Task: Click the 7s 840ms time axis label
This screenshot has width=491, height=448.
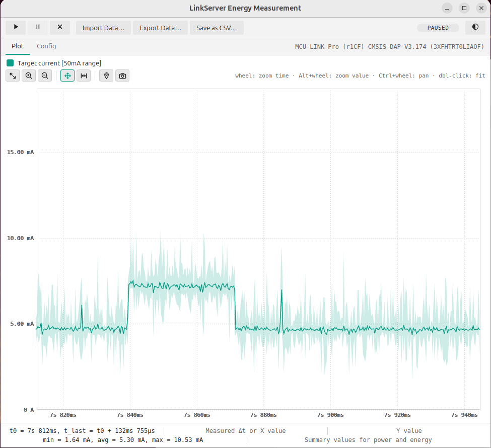Action: (130, 415)
